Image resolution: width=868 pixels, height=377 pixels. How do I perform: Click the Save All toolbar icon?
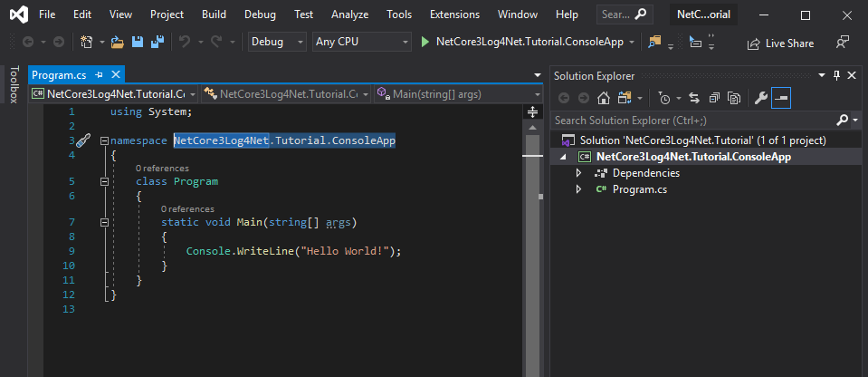[x=157, y=42]
